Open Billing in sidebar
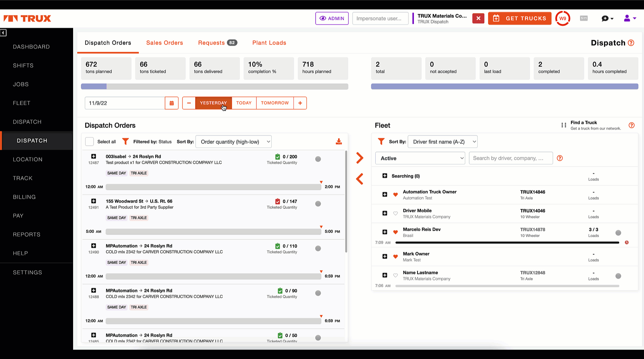The width and height of the screenshot is (644, 359). 24,197
